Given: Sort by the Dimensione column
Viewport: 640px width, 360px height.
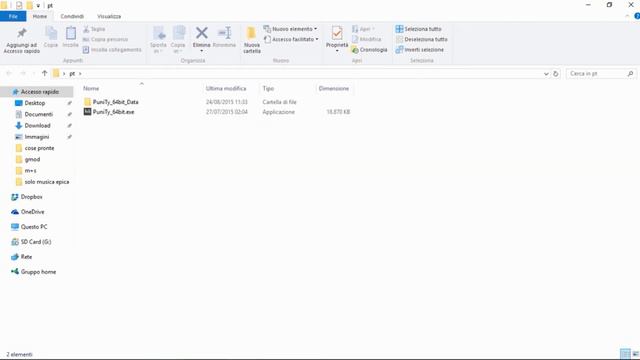Looking at the screenshot, I should click(x=333, y=88).
